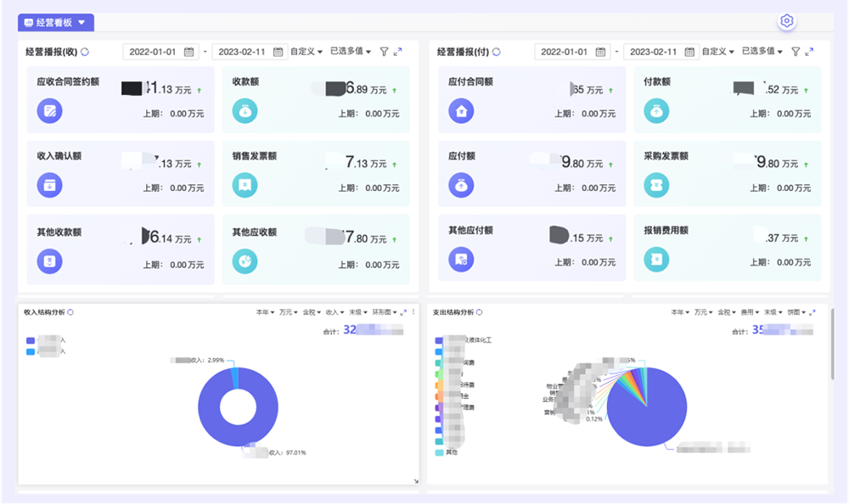Refresh the 支出结构分析 chart

point(481,312)
